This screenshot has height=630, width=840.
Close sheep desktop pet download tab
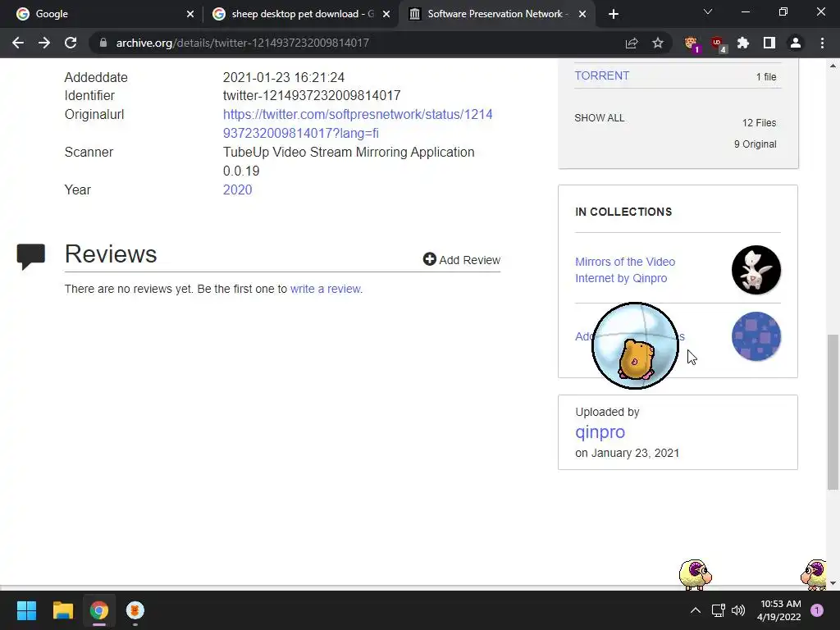coord(386,14)
